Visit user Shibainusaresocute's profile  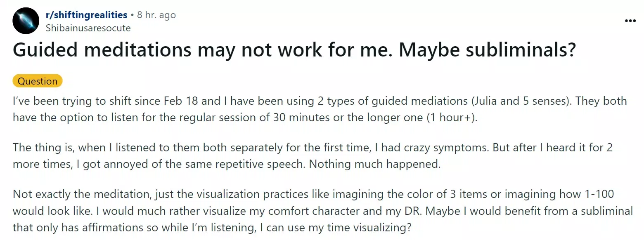pos(88,28)
